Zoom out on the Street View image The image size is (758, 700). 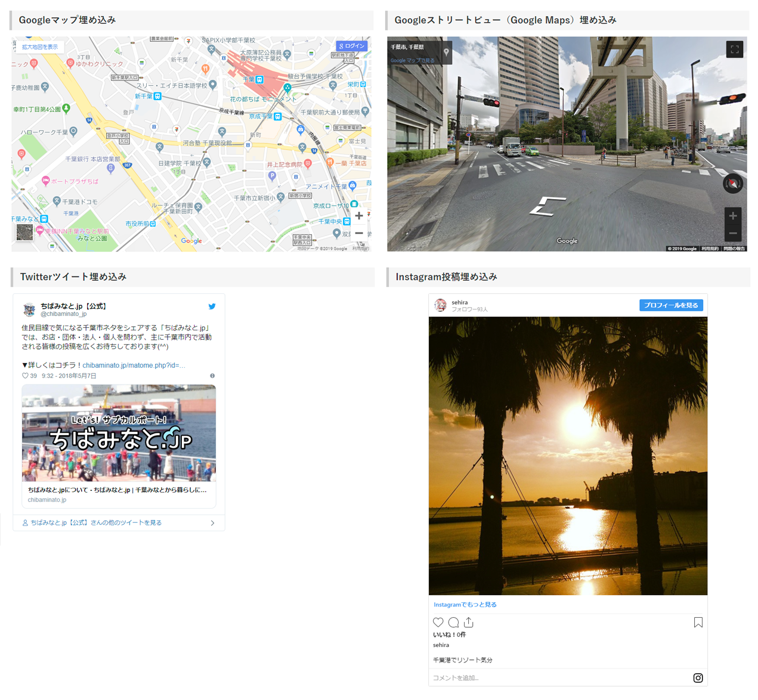coord(733,233)
